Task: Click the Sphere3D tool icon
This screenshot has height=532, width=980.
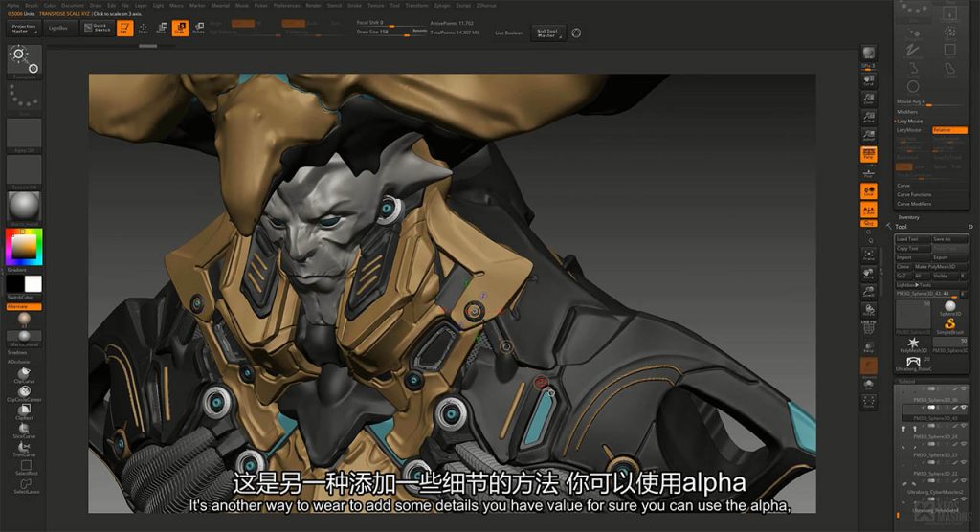Action: tap(950, 307)
